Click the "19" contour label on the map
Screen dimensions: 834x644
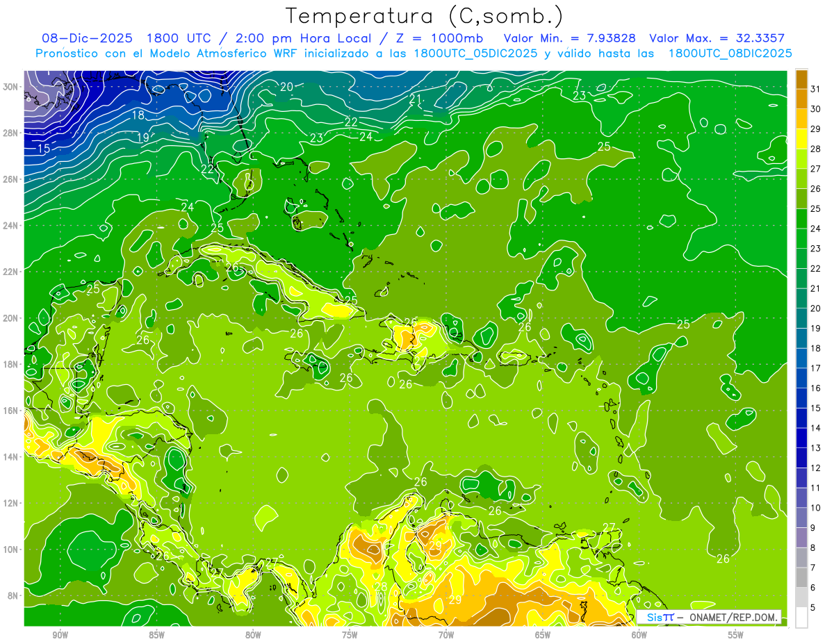142,138
